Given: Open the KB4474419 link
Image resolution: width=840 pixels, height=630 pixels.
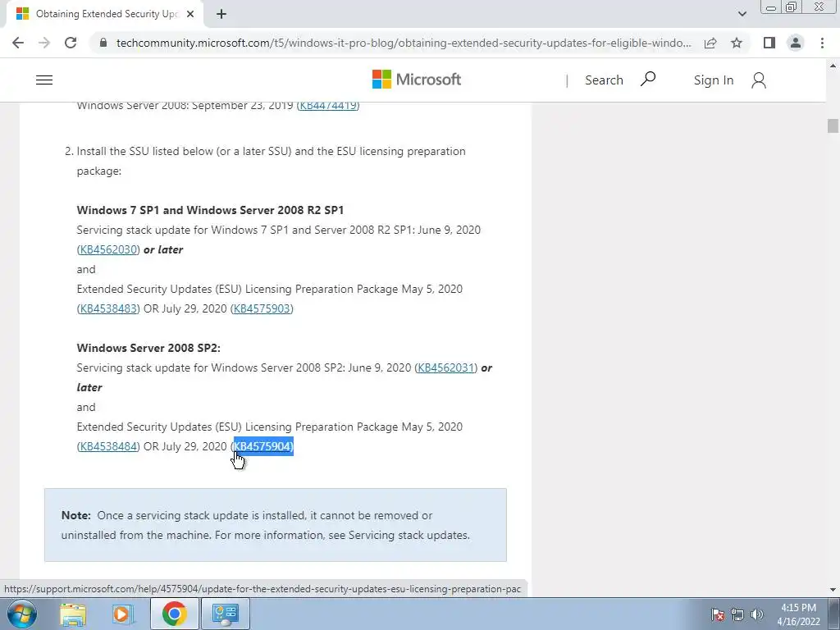Looking at the screenshot, I should coord(328,105).
